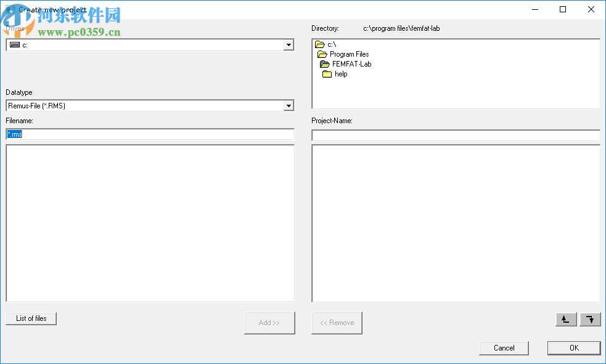
Task: Click the Remus-File (*.RMS) datatype box
Action: [x=150, y=105]
